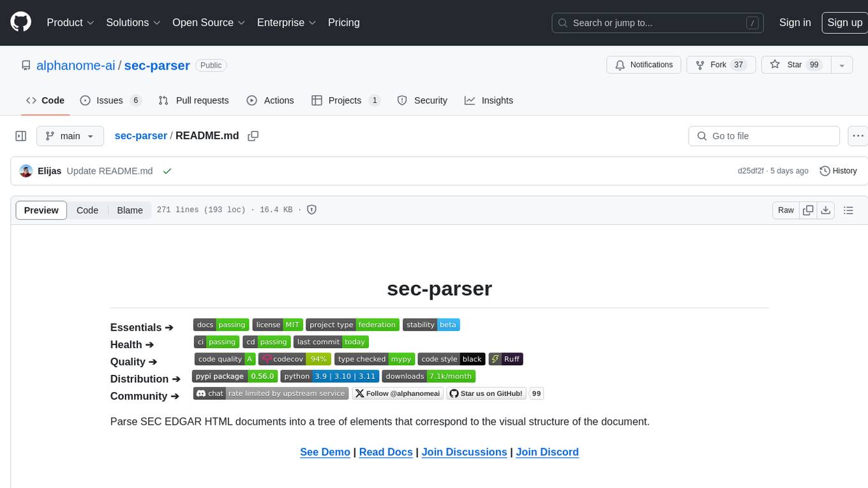Click the project type federation badge
Screen dimensions: 868x488
(x=353, y=324)
